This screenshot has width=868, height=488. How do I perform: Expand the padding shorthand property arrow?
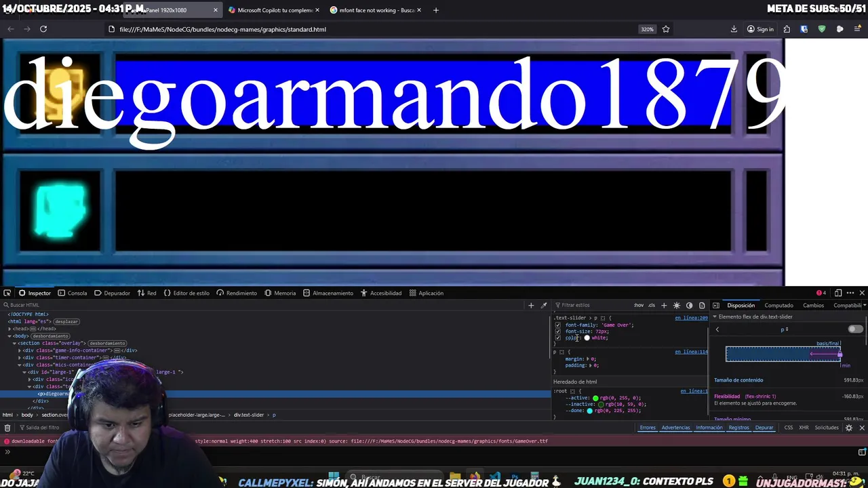click(591, 365)
